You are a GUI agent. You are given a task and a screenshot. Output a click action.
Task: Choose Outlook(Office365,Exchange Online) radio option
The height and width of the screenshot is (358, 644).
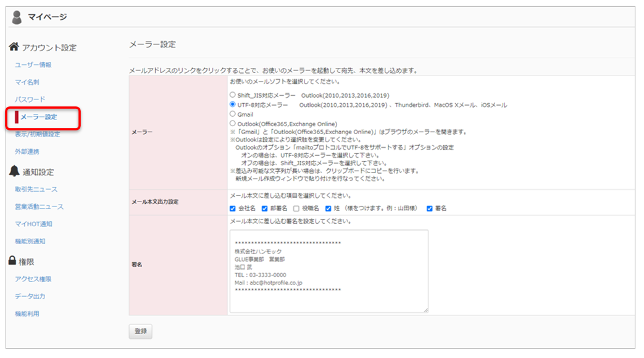232,123
